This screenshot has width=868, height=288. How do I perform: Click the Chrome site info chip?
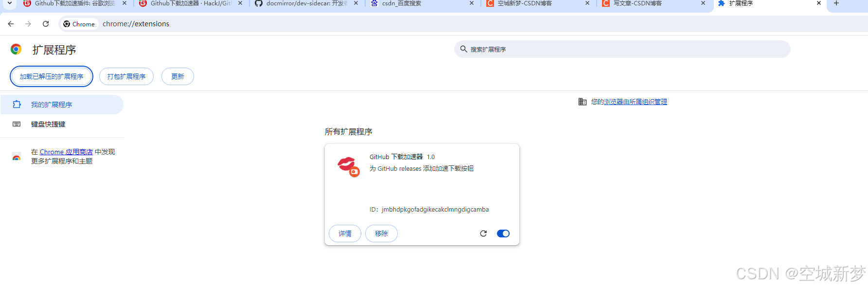79,24
